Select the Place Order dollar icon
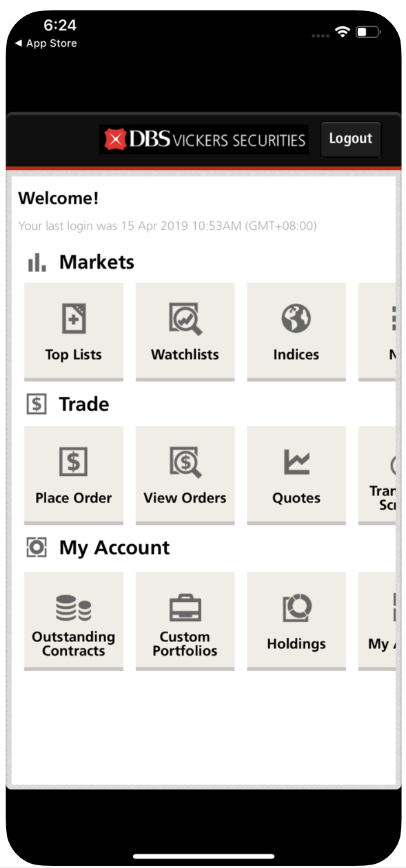The width and height of the screenshot is (406, 868). coord(74,462)
